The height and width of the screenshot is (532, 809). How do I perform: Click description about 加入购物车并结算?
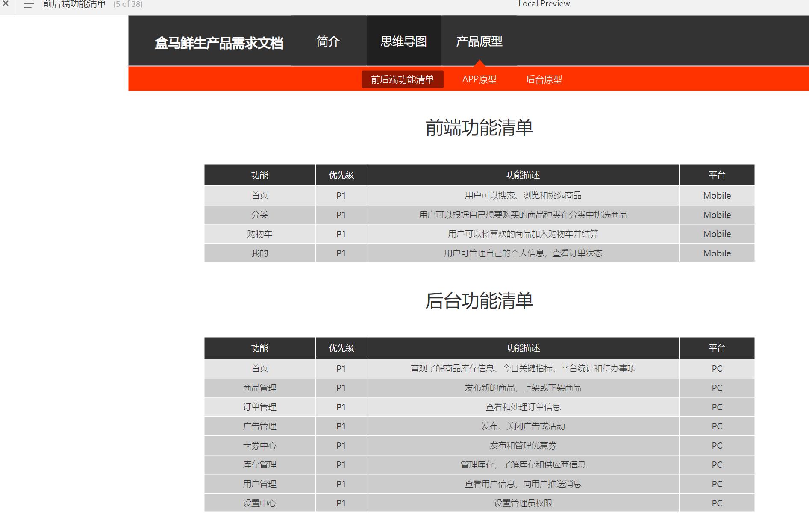[x=523, y=234]
